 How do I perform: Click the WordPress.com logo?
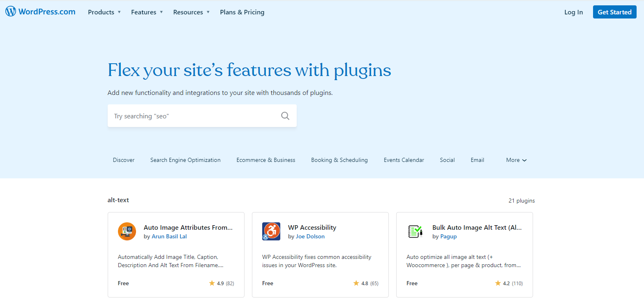[x=40, y=12]
